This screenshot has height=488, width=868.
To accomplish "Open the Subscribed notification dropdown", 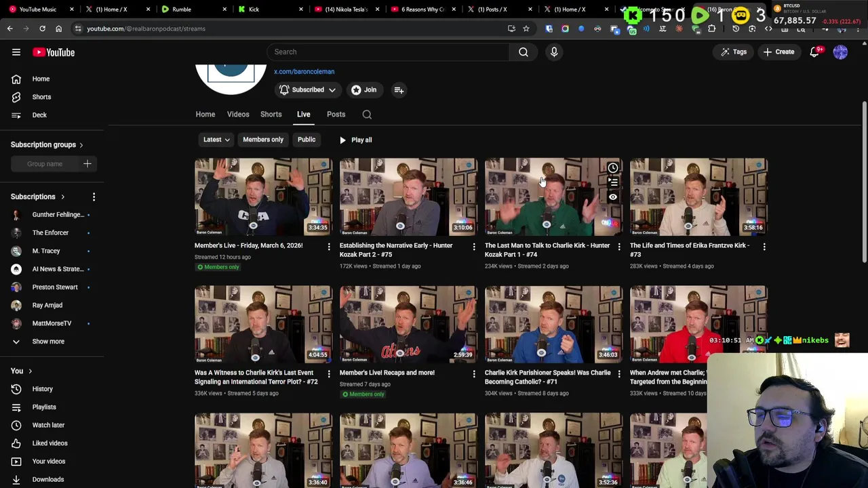I will [308, 89].
